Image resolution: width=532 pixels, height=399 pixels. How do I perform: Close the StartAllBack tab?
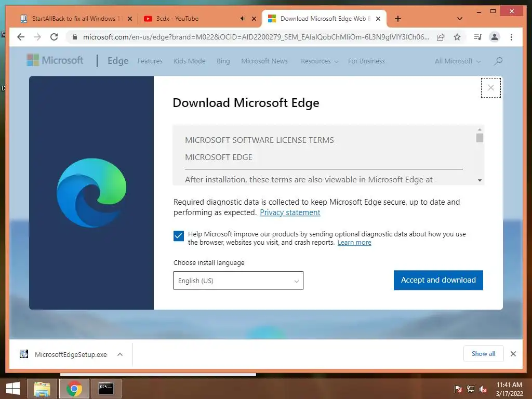[x=129, y=19]
